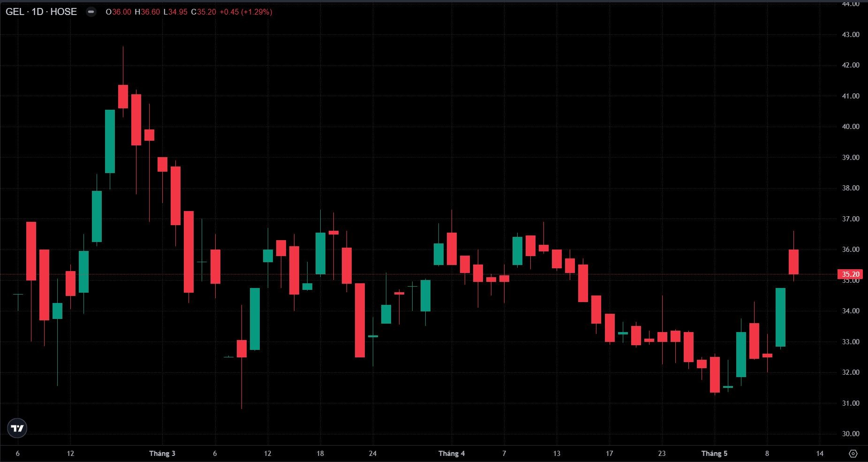Screen dimensions: 868x462
Task: Click the 41.00 price axis label
Action: point(851,96)
